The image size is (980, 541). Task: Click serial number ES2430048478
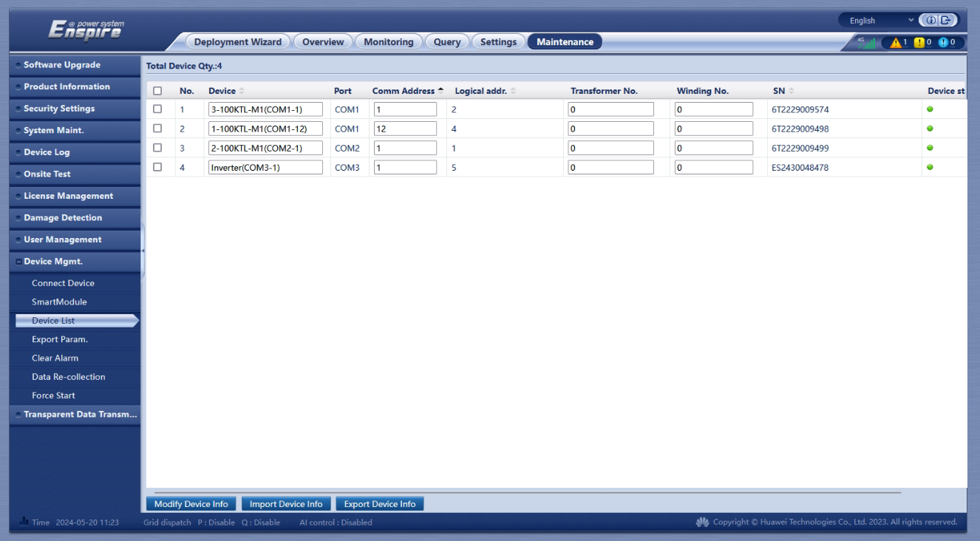(x=800, y=168)
